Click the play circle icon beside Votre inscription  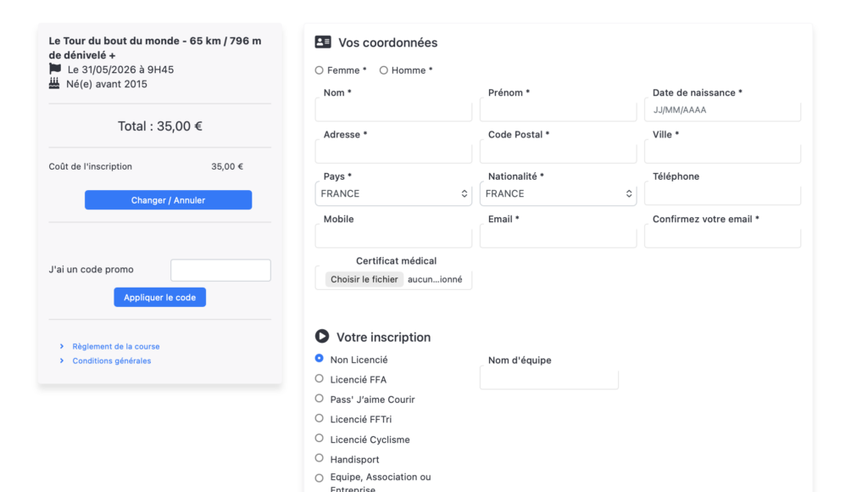point(322,337)
